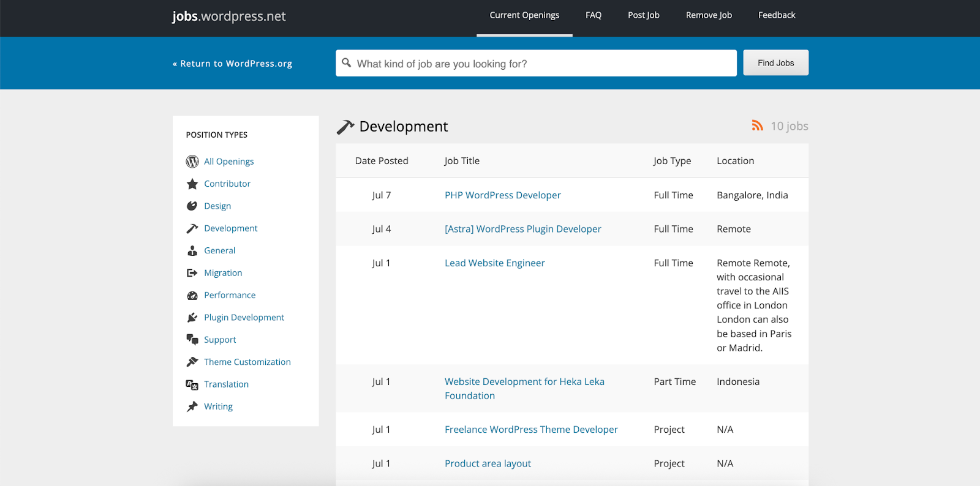980x486 pixels.
Task: Open the Lead Website Engineer job
Action: pyautogui.click(x=494, y=263)
